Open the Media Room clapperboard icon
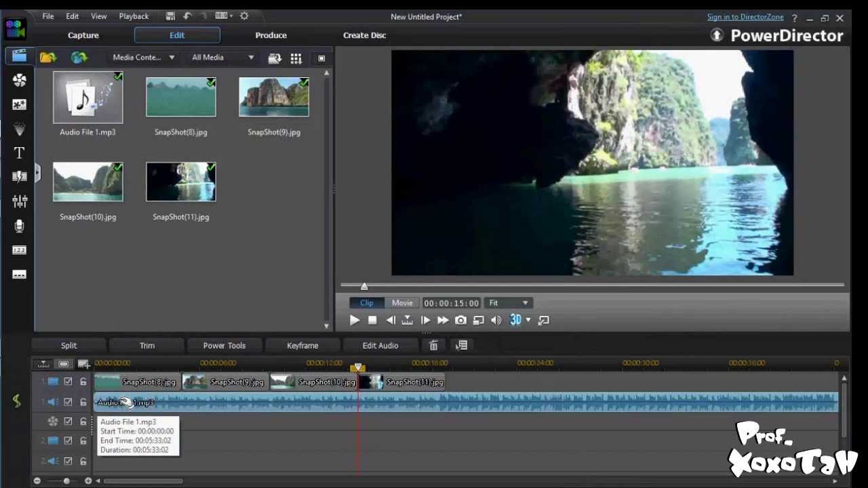The width and height of the screenshot is (868, 488). pyautogui.click(x=19, y=56)
